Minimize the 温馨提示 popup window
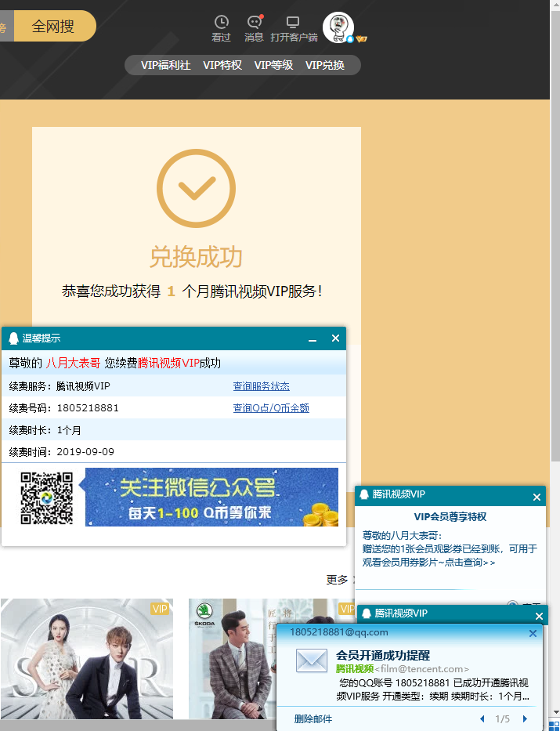This screenshot has height=731, width=560. click(313, 339)
